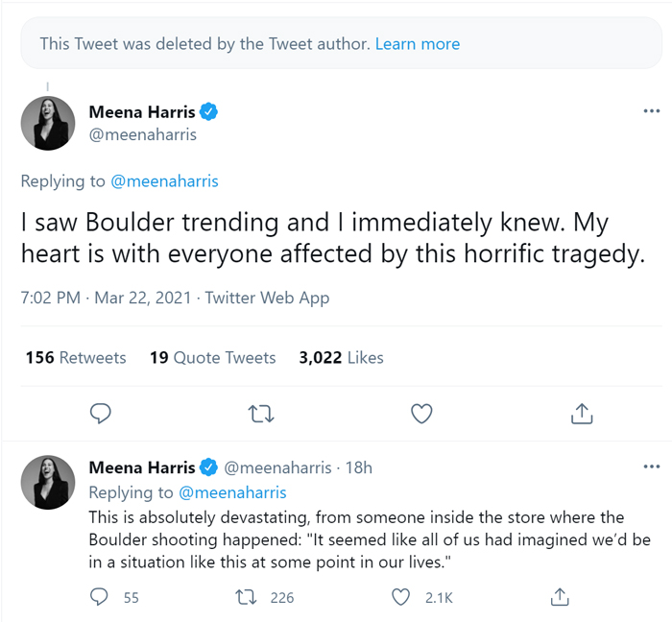
Task: Share the main tweet via share icon
Action: (582, 414)
